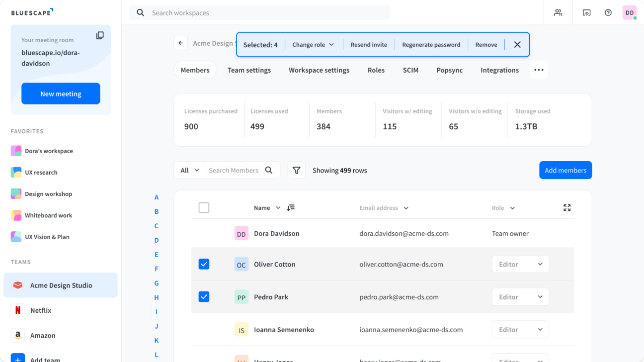Click the manage users icon in the header
Viewport: 644px width, 362px height.
click(x=558, y=12)
